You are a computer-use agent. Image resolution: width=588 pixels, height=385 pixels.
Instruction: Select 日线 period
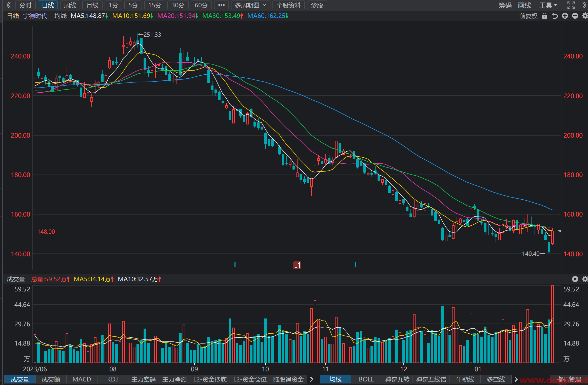point(48,5)
